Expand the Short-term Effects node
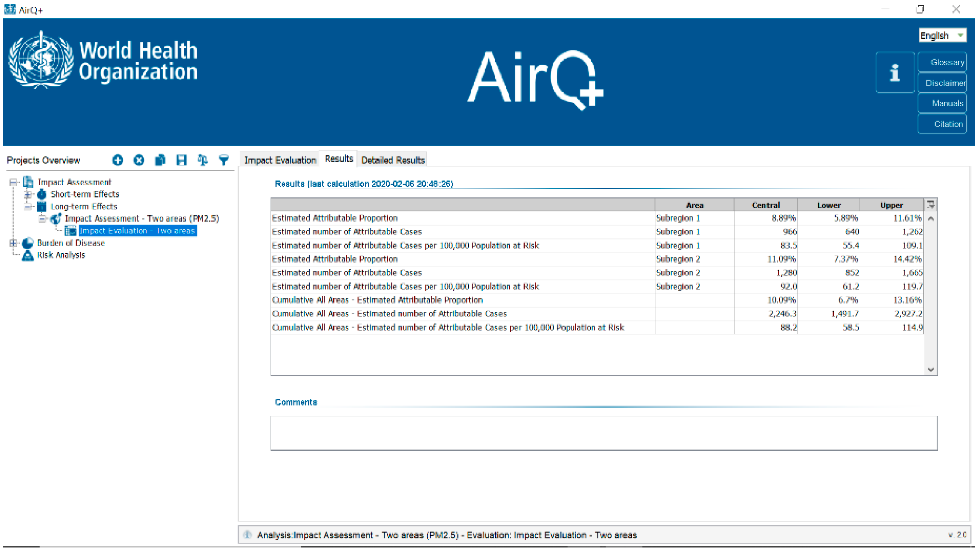The image size is (980, 549). click(27, 195)
